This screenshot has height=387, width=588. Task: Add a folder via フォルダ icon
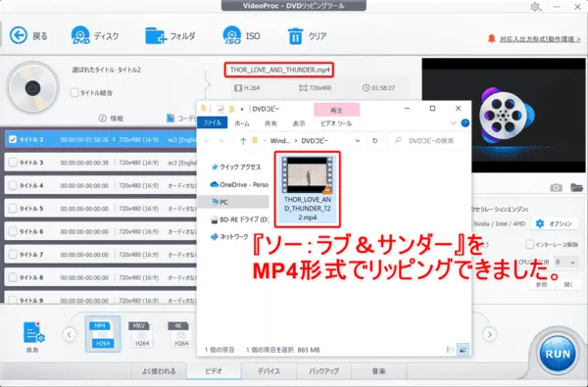coord(155,36)
